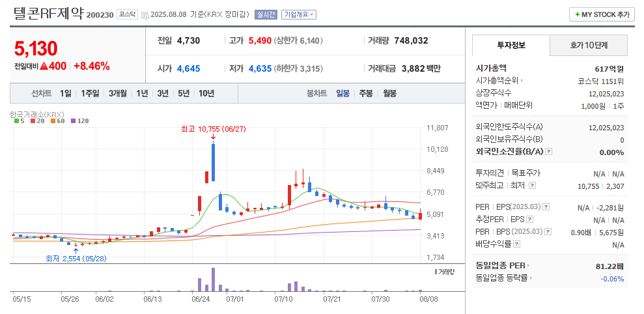Click the 08/08 date axis label

click(x=428, y=299)
